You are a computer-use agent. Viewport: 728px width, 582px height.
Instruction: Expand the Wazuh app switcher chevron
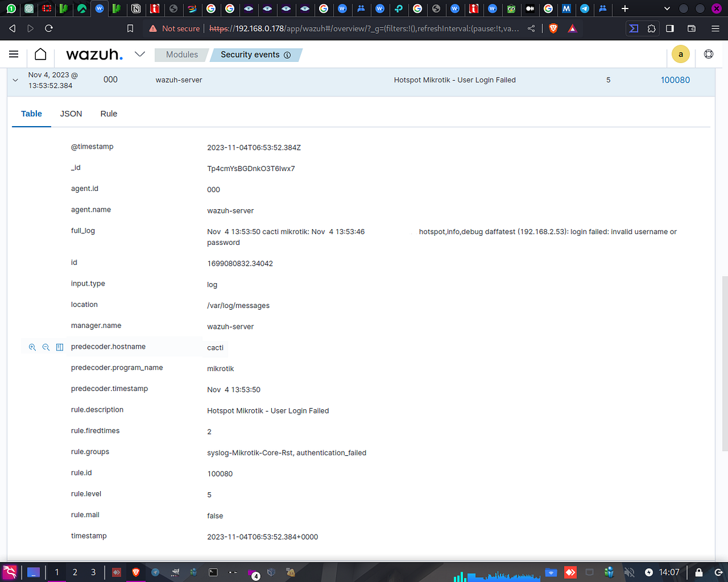click(140, 54)
